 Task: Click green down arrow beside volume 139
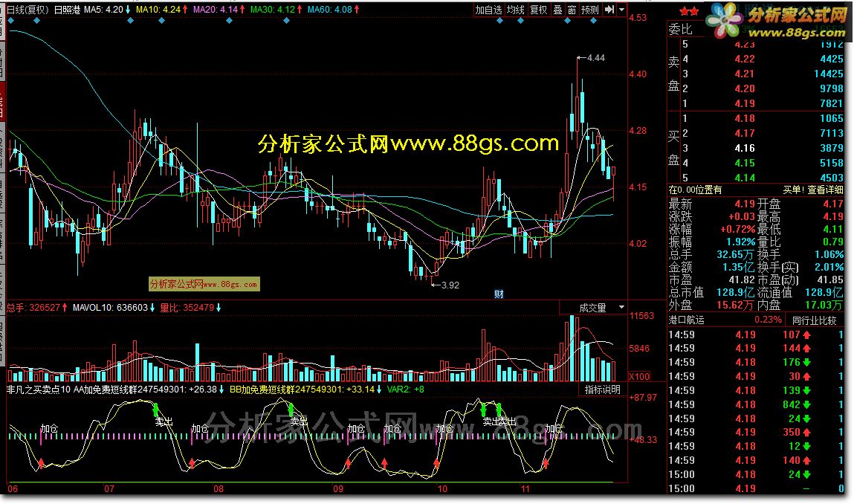(x=806, y=391)
